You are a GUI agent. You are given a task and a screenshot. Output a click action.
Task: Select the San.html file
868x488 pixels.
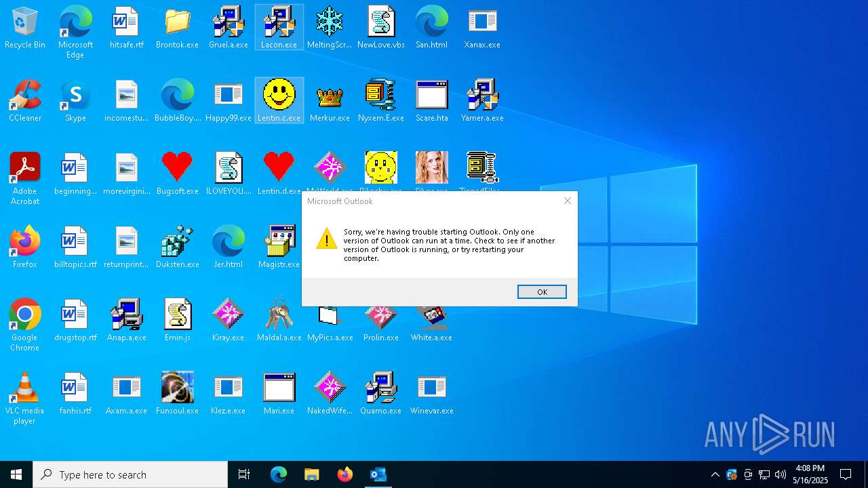431,28
